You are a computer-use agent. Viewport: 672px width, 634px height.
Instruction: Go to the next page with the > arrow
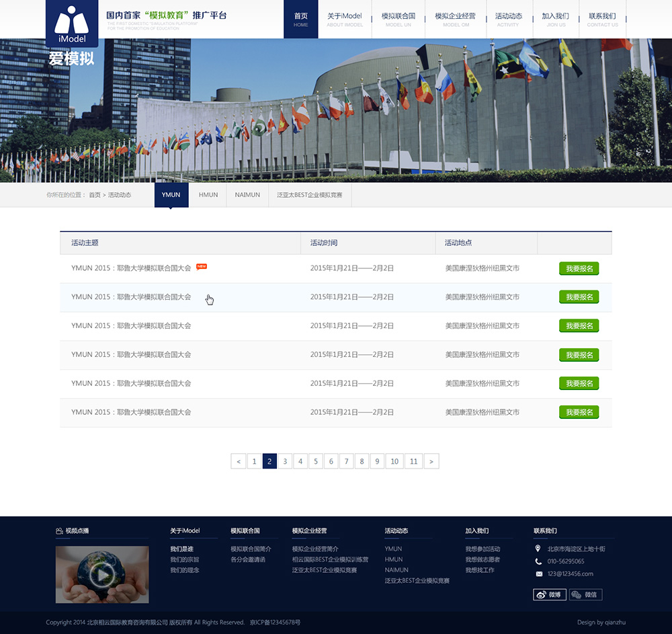click(x=431, y=461)
